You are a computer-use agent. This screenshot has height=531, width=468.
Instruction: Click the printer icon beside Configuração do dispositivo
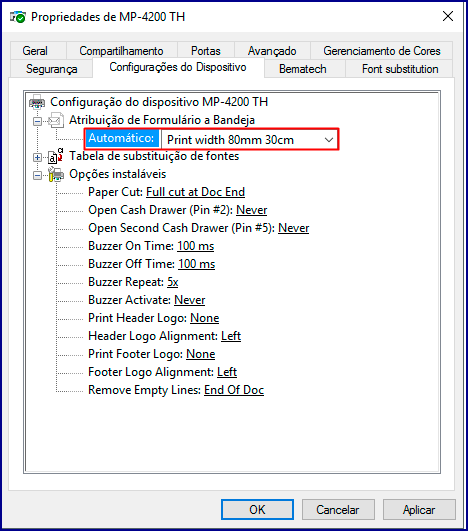[x=37, y=102]
